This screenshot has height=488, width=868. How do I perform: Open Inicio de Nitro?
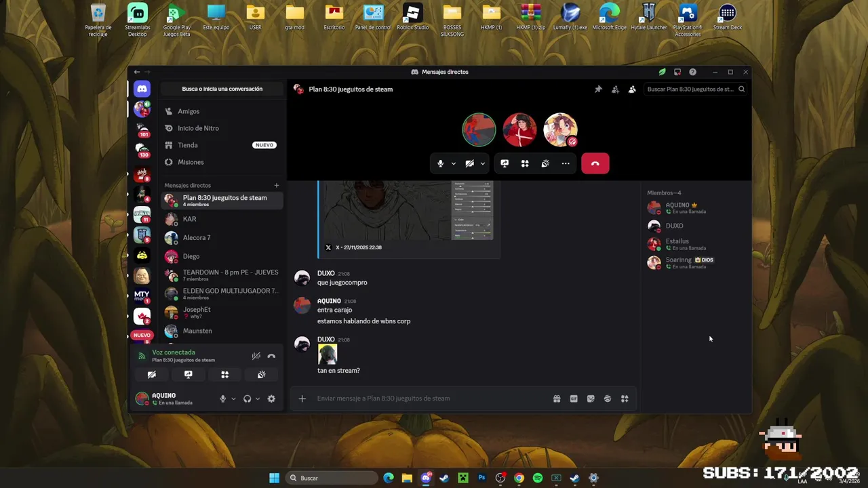coord(221,128)
